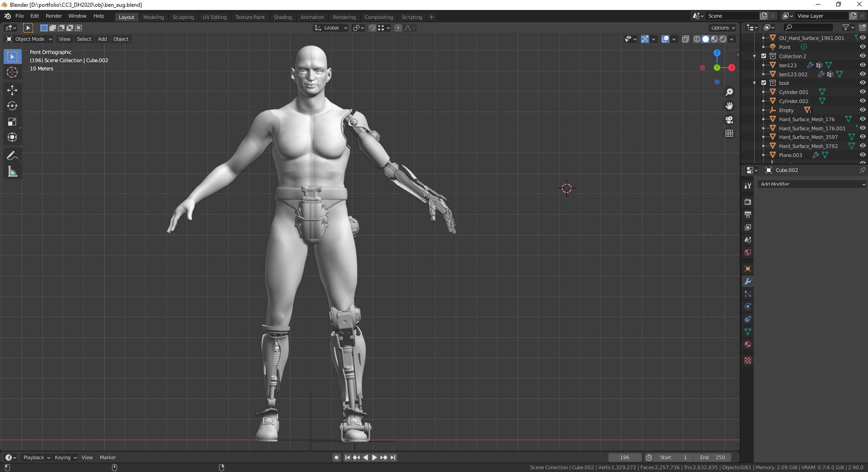The image size is (868, 472).
Task: Select the Measure tool
Action: (12, 172)
